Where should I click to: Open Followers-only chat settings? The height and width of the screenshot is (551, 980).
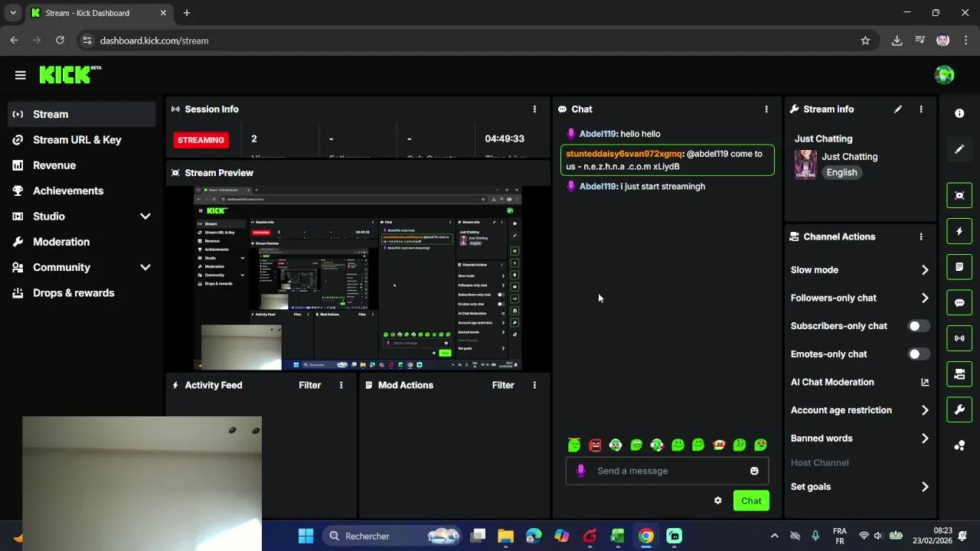click(860, 298)
